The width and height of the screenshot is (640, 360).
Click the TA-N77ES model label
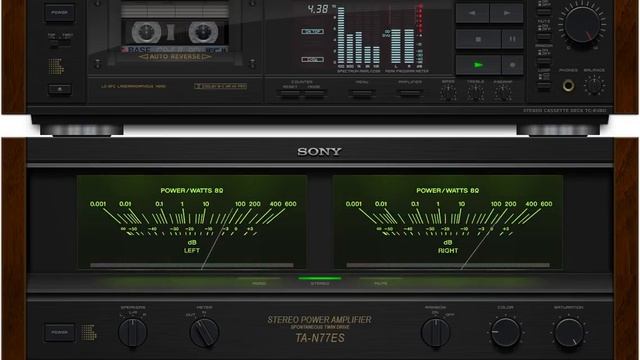(x=320, y=338)
